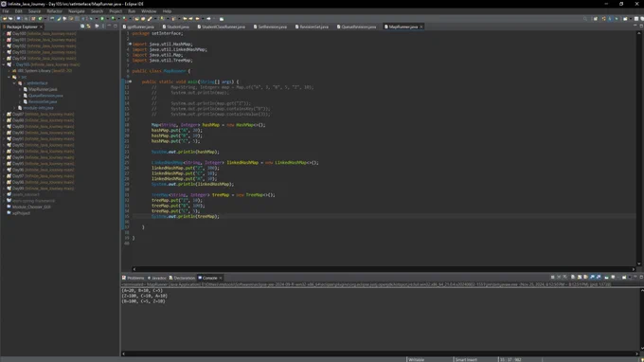The width and height of the screenshot is (644, 362).
Task: Open the Package Explorer filter icon
Action: pos(97,26)
